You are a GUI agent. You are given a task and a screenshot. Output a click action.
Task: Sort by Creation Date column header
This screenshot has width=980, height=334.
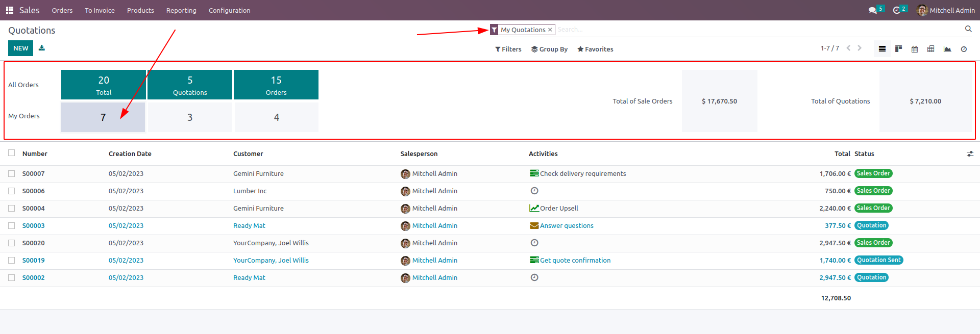click(130, 153)
